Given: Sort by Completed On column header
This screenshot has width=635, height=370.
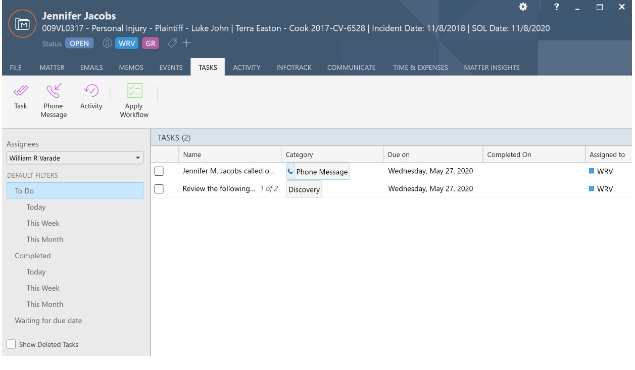Looking at the screenshot, I should [x=534, y=154].
